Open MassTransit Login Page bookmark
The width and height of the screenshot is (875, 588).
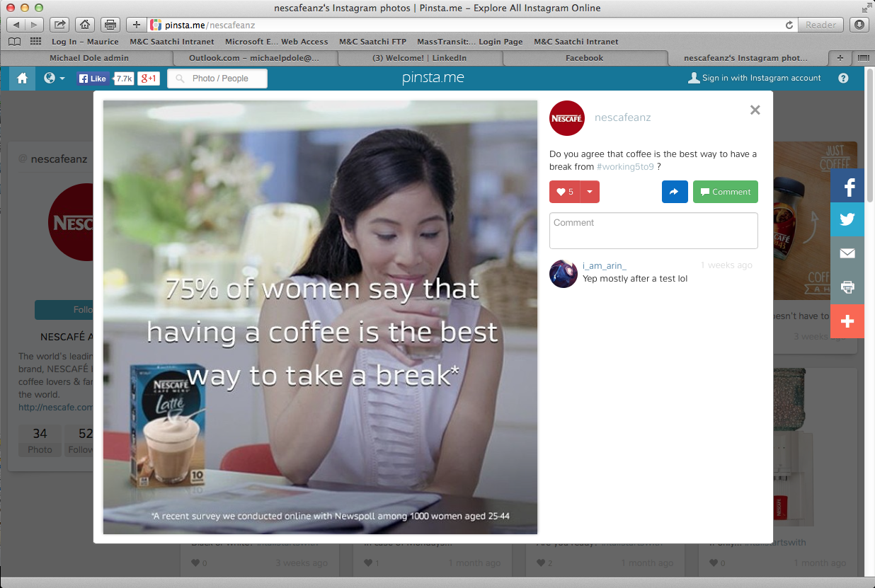(x=470, y=42)
